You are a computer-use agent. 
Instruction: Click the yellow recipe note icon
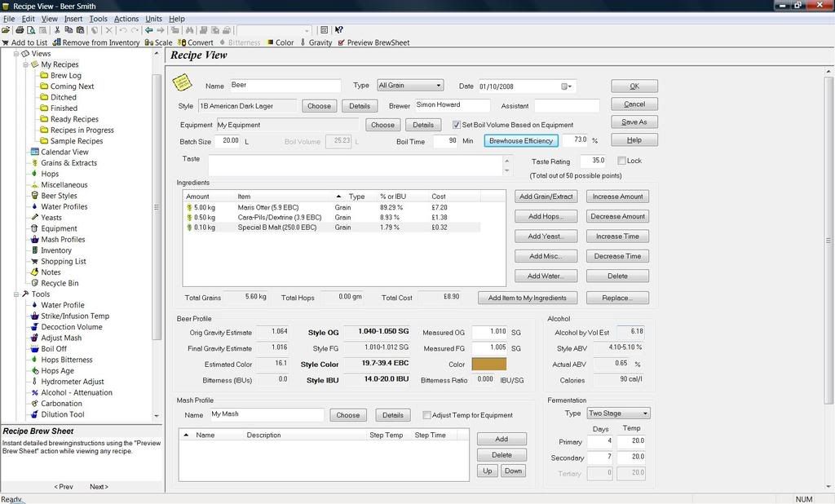[x=182, y=82]
